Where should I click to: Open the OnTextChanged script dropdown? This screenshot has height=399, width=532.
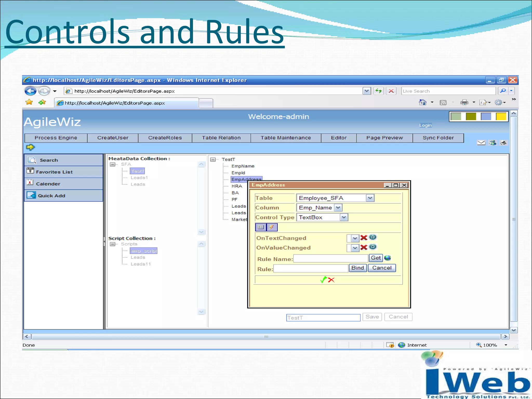coord(355,238)
